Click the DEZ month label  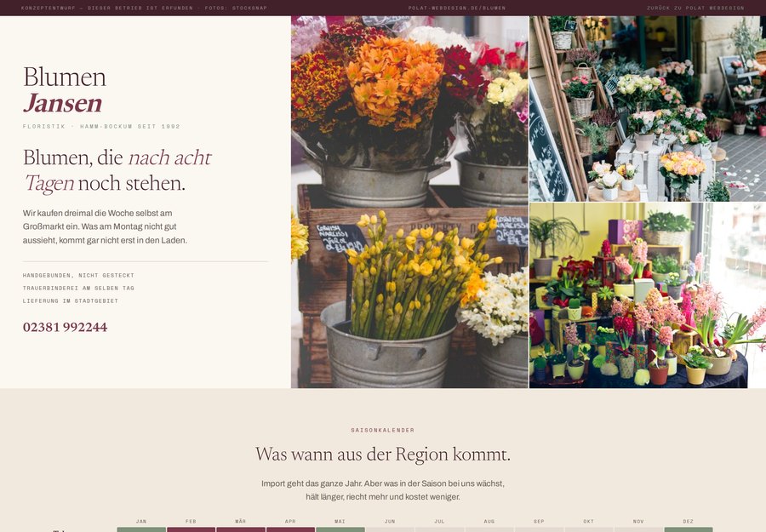pyautogui.click(x=688, y=521)
